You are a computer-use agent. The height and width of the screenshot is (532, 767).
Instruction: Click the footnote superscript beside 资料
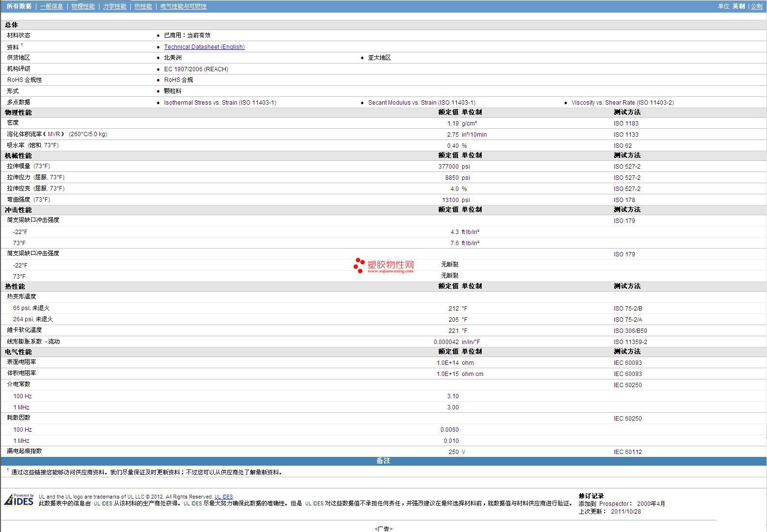[22, 45]
